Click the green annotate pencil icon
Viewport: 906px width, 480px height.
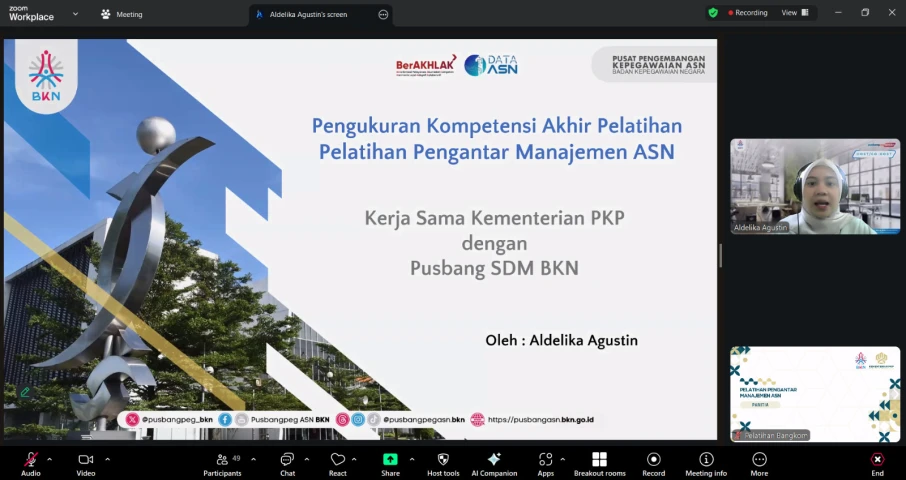click(25, 392)
